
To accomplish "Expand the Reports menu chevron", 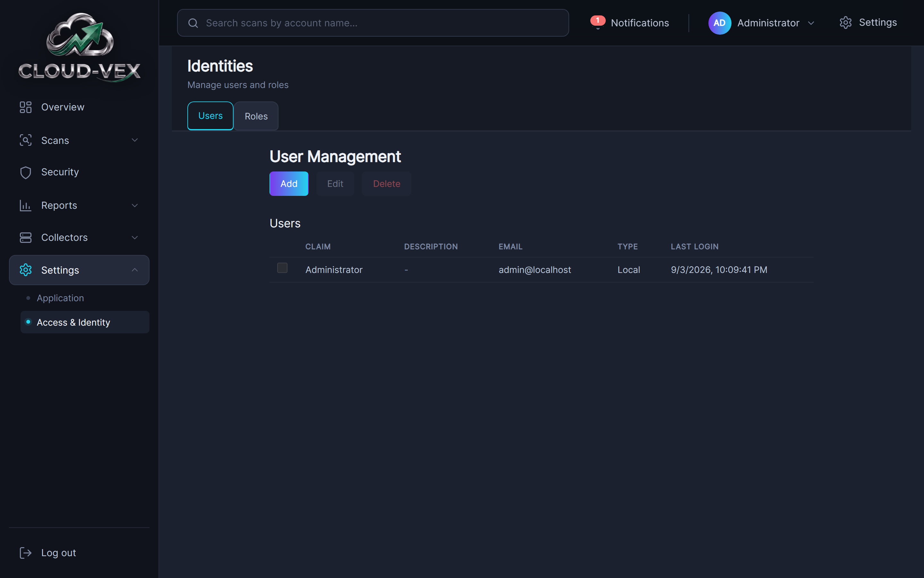I will tap(135, 205).
